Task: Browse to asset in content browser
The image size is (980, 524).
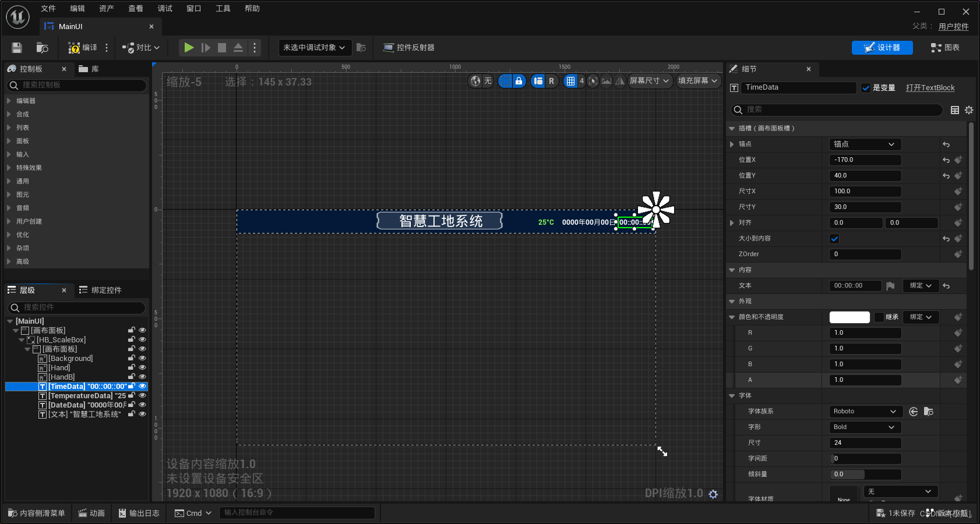Action: tap(42, 48)
